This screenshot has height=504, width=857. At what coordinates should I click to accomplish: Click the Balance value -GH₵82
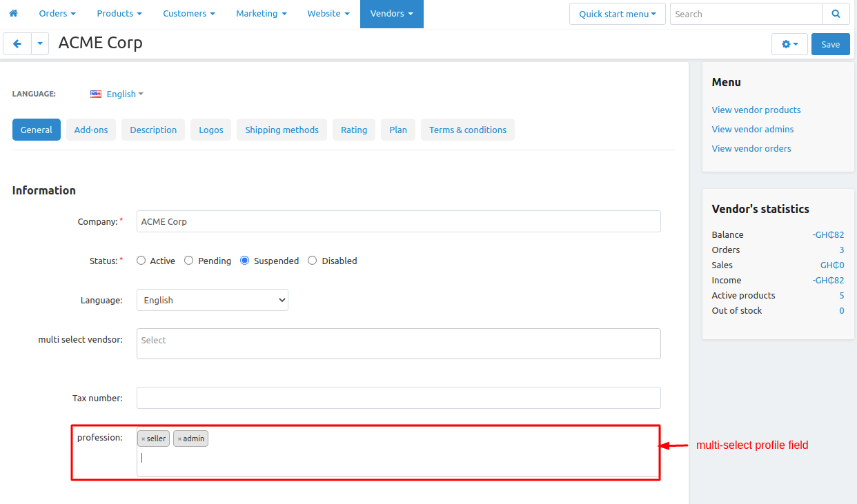(828, 234)
